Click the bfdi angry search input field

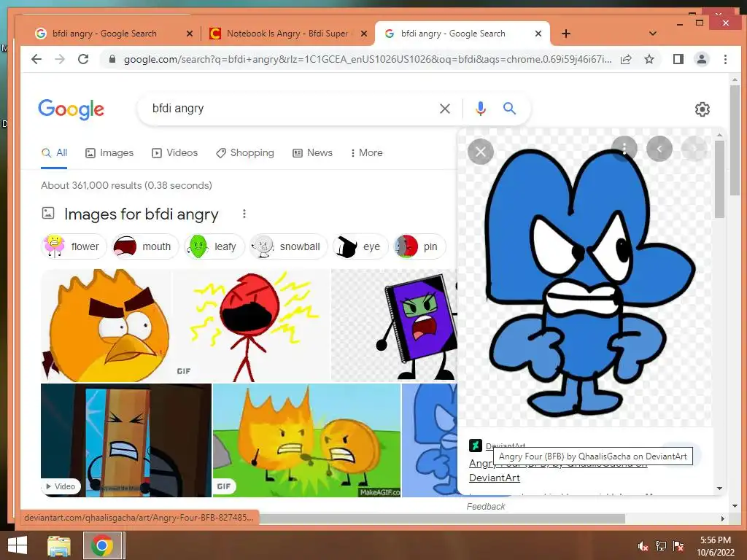(290, 109)
